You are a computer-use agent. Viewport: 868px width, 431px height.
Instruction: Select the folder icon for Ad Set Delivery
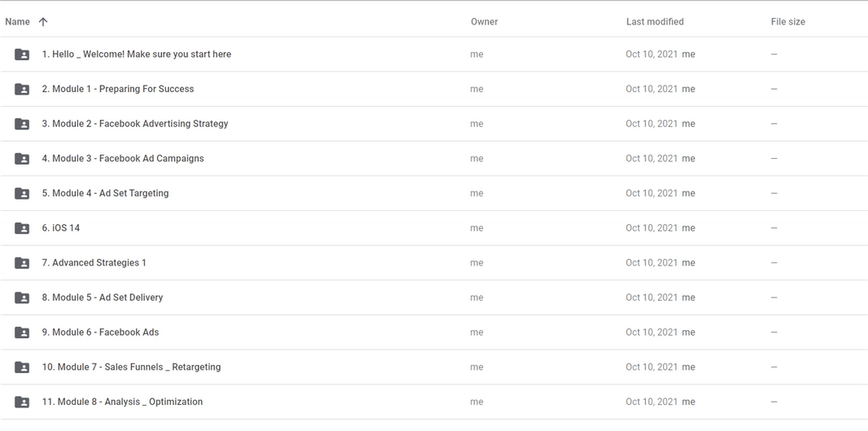(x=22, y=297)
